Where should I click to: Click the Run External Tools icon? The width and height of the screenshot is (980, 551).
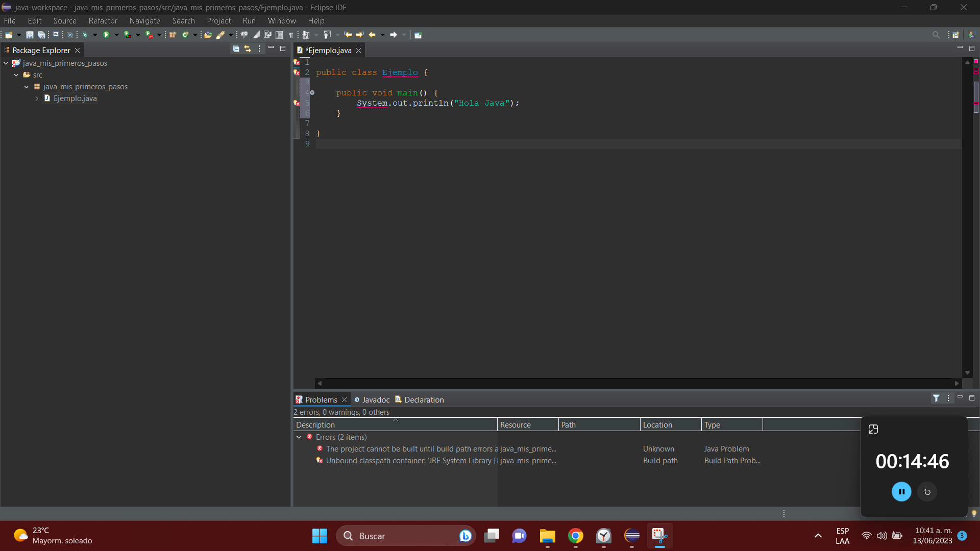tap(149, 35)
